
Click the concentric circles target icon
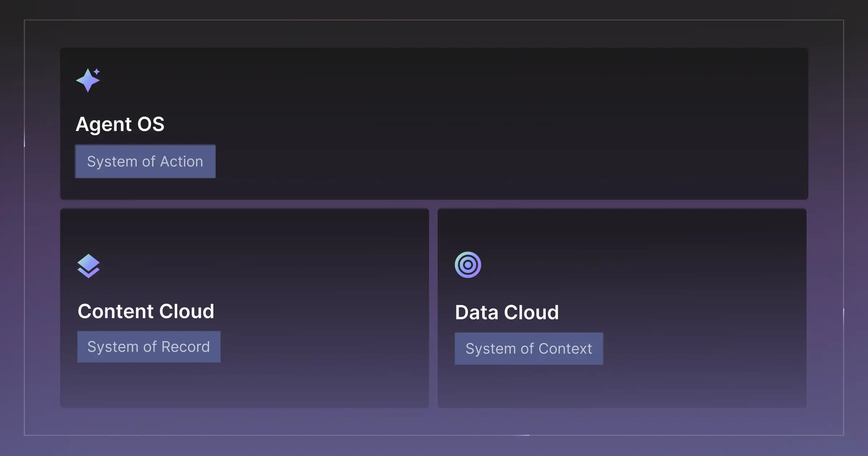[468, 265]
